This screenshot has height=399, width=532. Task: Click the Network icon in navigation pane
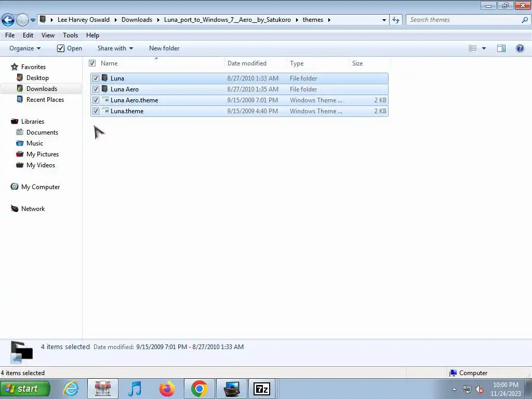14,208
